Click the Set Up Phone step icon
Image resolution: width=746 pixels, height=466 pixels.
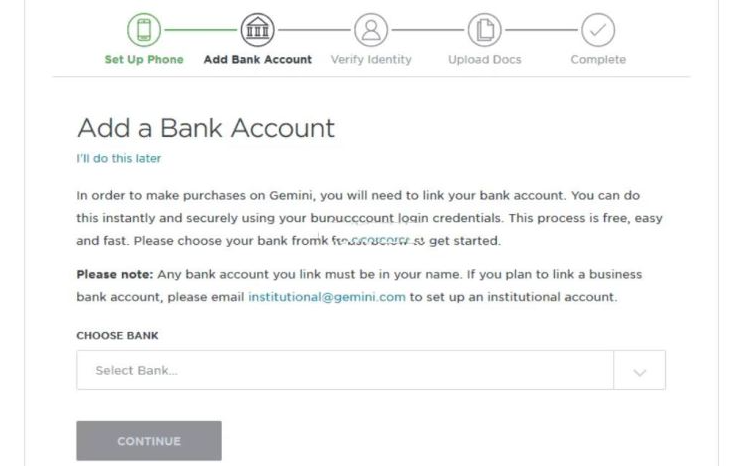pos(144,30)
